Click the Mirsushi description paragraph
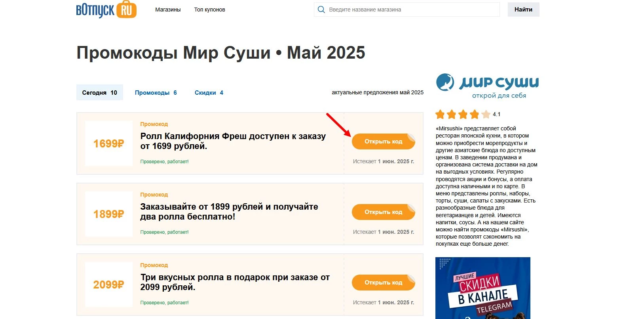Viewport: 644px width, 319px height. coord(486,186)
